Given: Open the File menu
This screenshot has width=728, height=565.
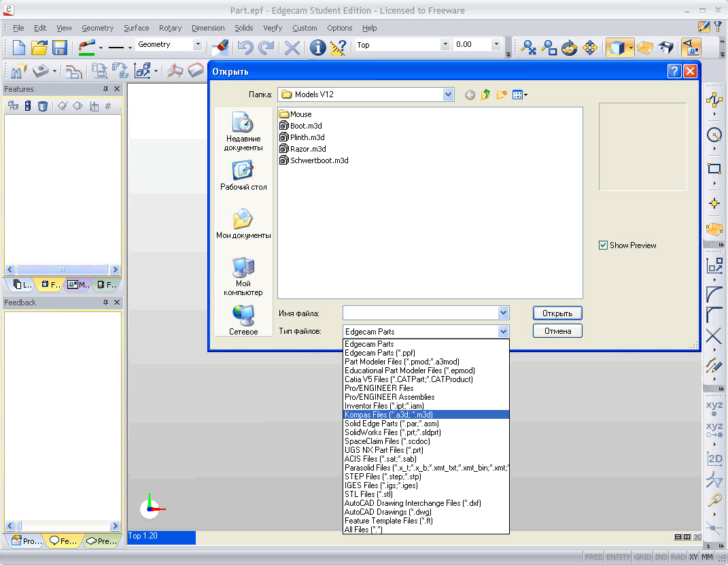Looking at the screenshot, I should 18,28.
